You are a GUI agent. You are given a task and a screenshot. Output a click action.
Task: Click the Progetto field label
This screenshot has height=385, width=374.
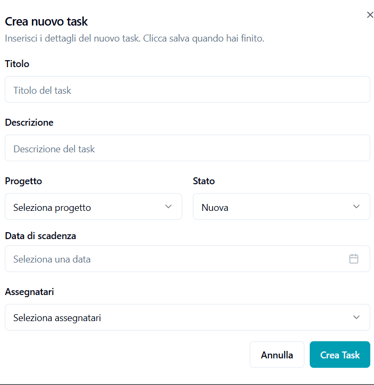point(23,181)
